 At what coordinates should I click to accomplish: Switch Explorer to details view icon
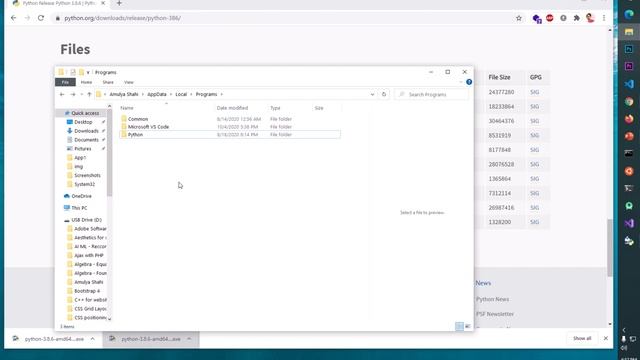459,326
